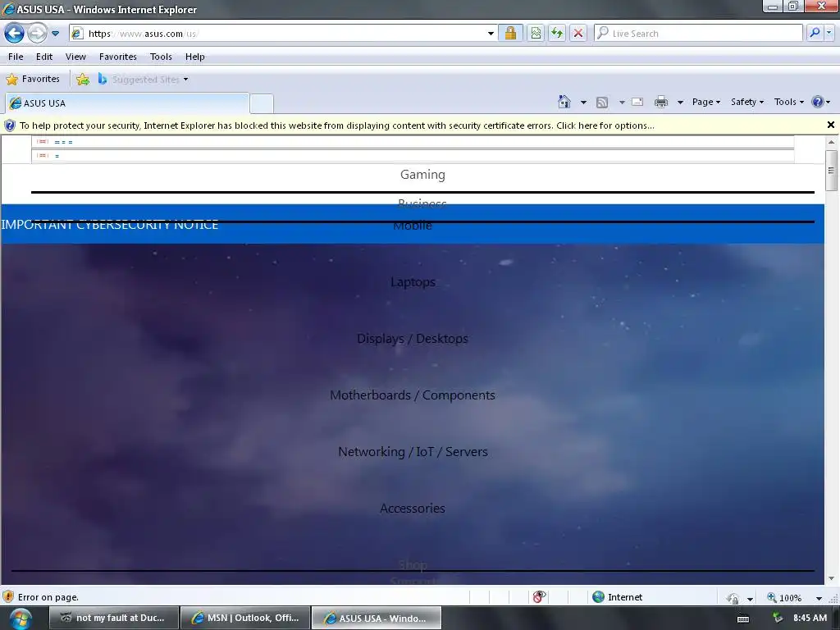Open the Tools command bar menu

pyautogui.click(x=789, y=102)
